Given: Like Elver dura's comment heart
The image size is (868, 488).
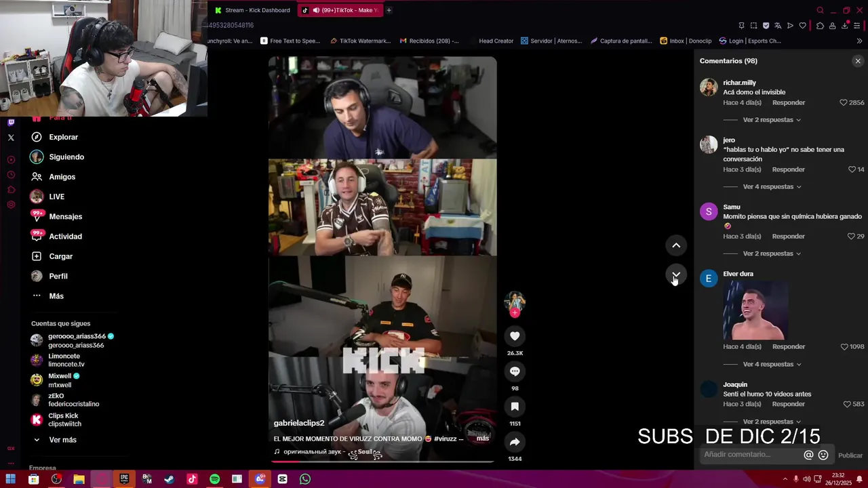Looking at the screenshot, I should point(844,347).
